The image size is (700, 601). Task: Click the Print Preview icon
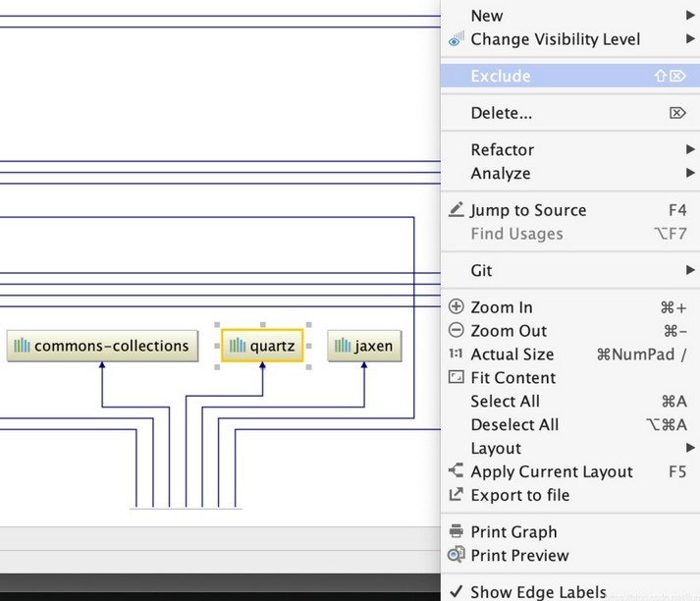click(456, 555)
